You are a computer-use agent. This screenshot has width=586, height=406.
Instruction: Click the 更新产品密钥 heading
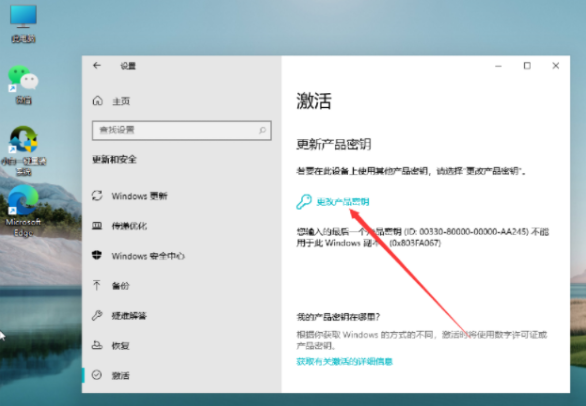pyautogui.click(x=333, y=144)
